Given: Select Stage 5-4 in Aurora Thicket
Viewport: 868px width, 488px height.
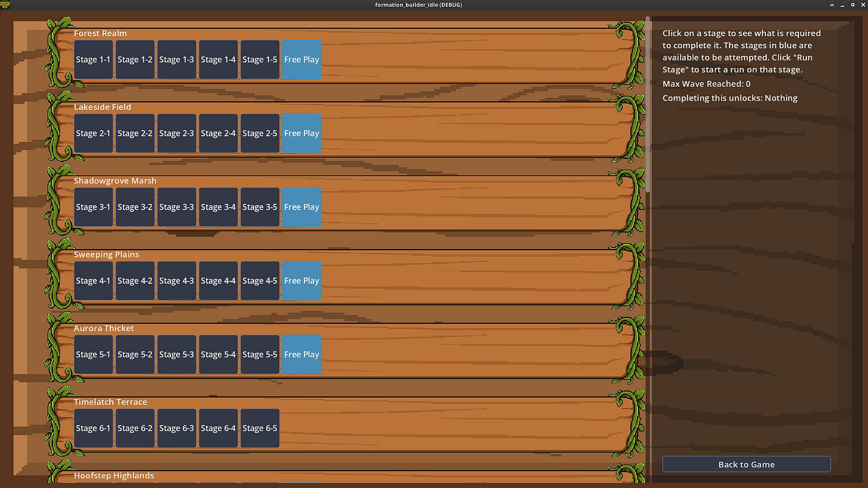Looking at the screenshot, I should [218, 354].
